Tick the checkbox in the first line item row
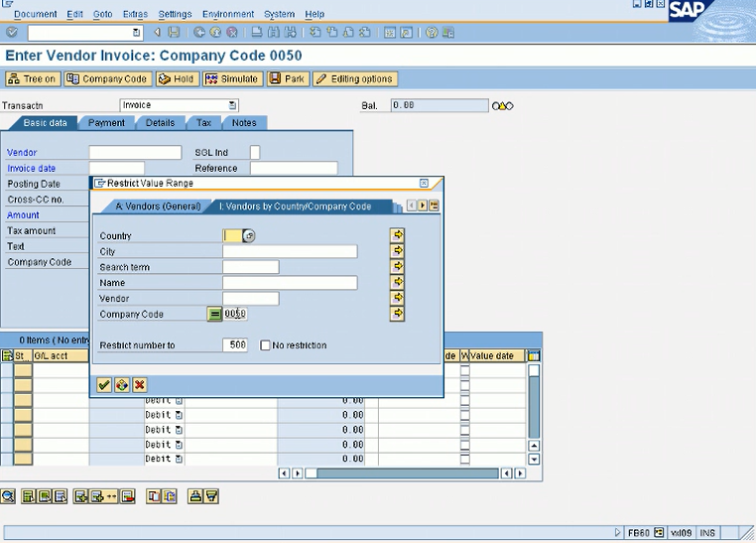Viewport: 756px width, 543px height. click(x=464, y=371)
